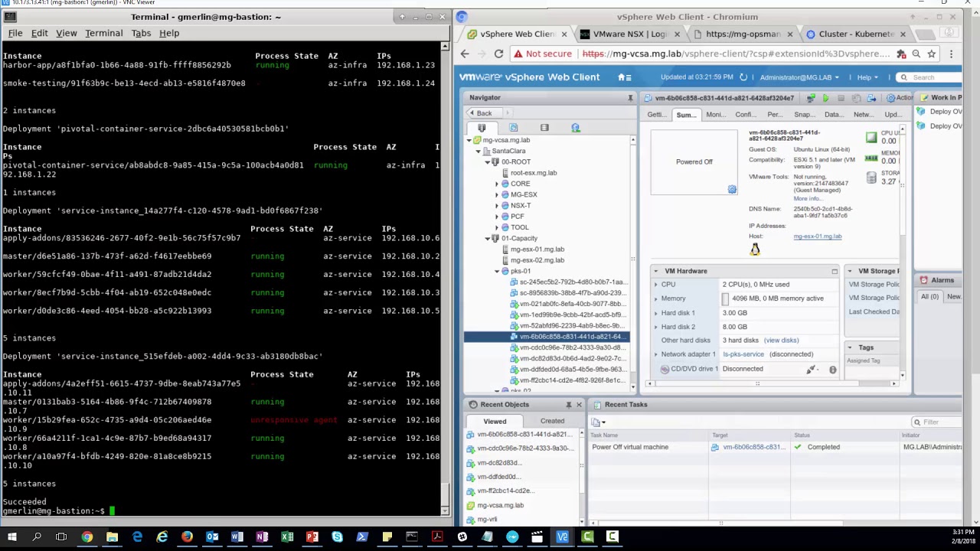Switch to Created tab in Recent Objects

pos(552,421)
